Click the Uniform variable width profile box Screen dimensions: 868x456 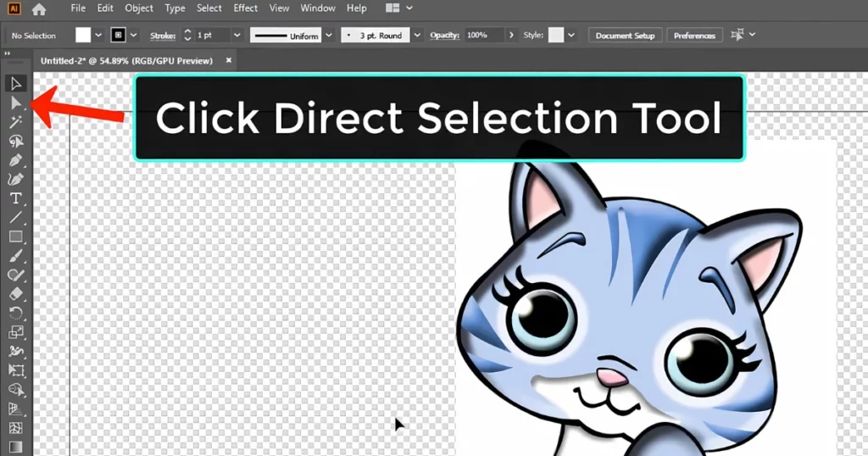click(287, 36)
